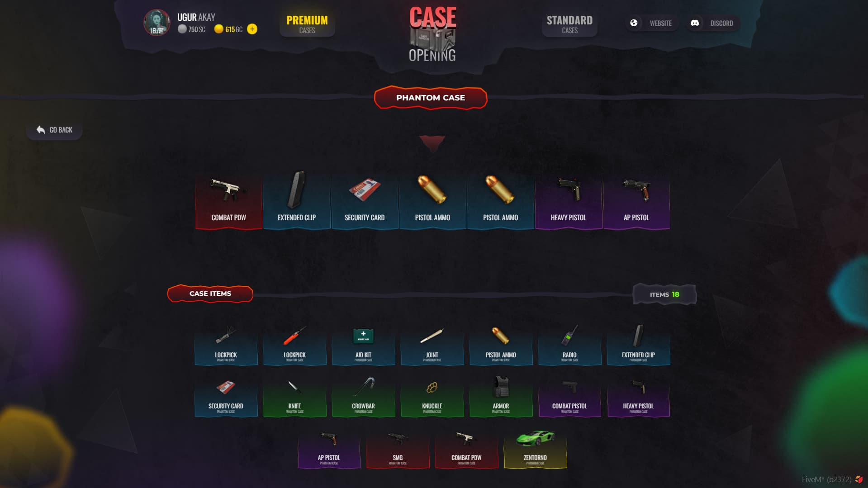Select the Knuckle item card
This screenshot has height=488, width=868.
click(x=432, y=397)
